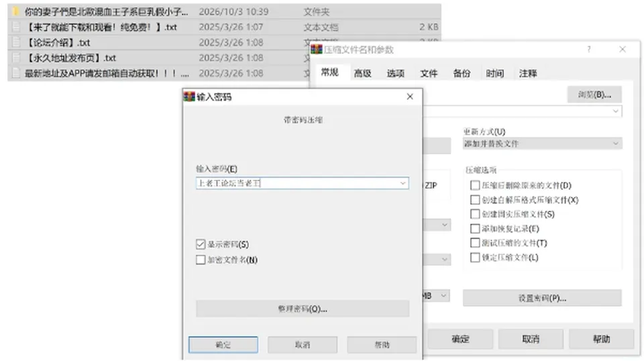Click 整理密码(O)... button
644x361 pixels.
point(303,309)
